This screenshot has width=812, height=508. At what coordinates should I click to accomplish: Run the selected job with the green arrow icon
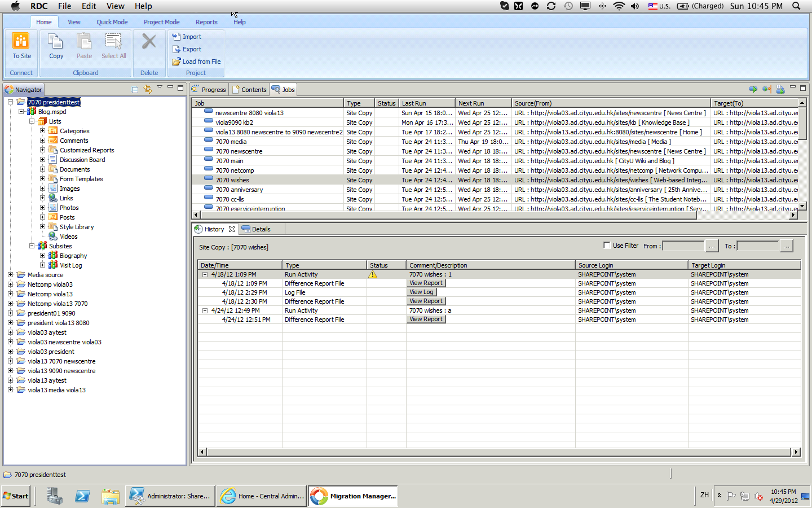tap(753, 89)
